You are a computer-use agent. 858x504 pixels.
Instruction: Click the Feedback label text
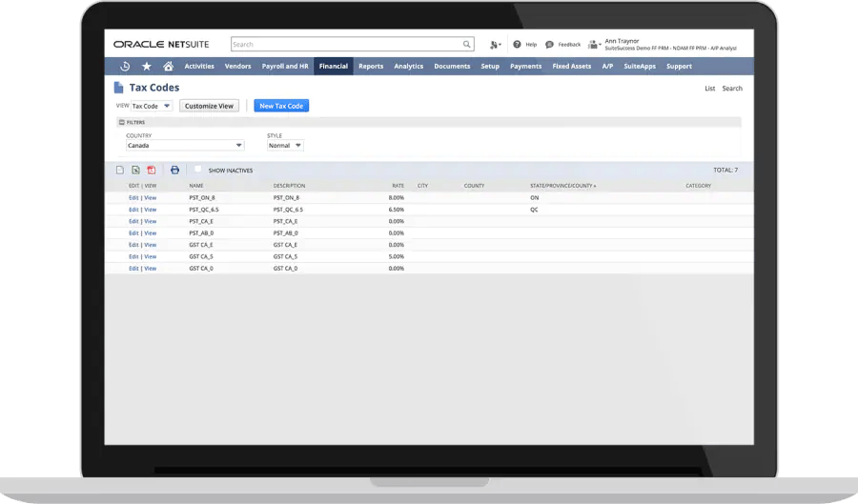tap(569, 45)
